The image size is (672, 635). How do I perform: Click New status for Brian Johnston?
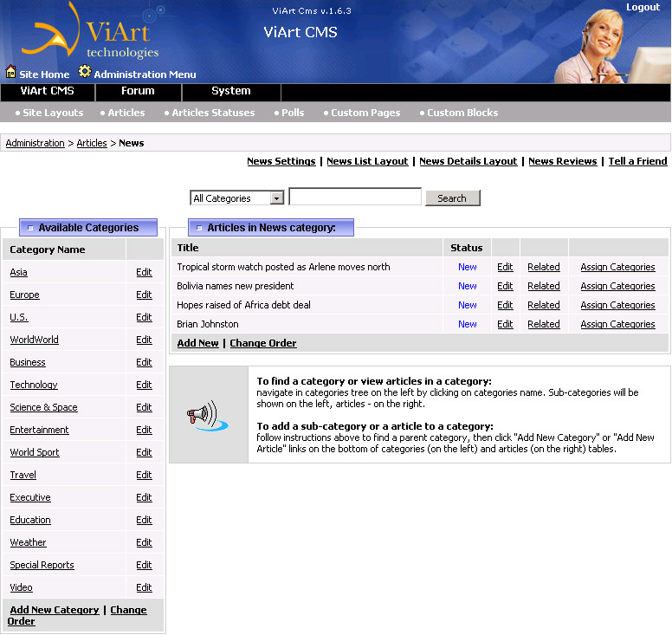467,324
